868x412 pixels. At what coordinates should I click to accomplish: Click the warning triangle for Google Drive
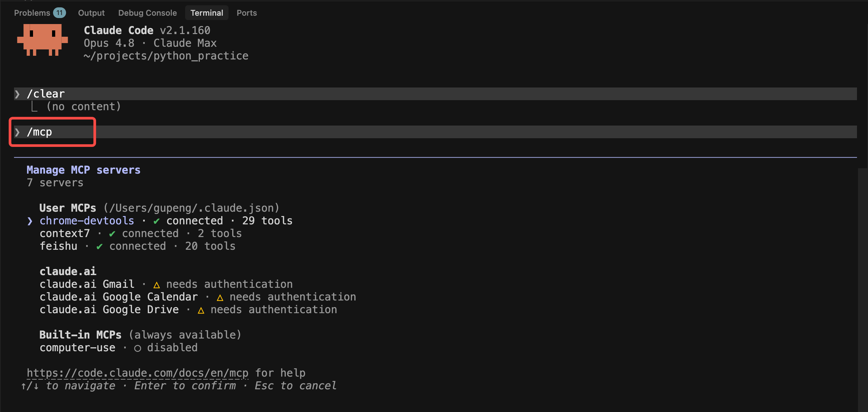(201, 310)
